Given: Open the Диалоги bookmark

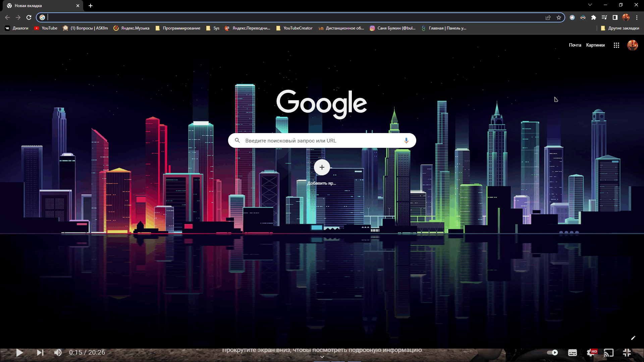Looking at the screenshot, I should pyautogui.click(x=17, y=28).
